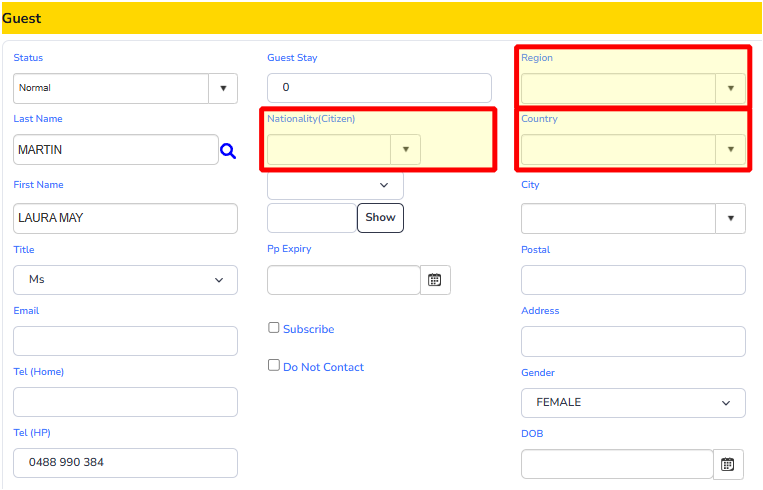Click the Subscribe label link
The height and width of the screenshot is (490, 763).
pos(309,329)
